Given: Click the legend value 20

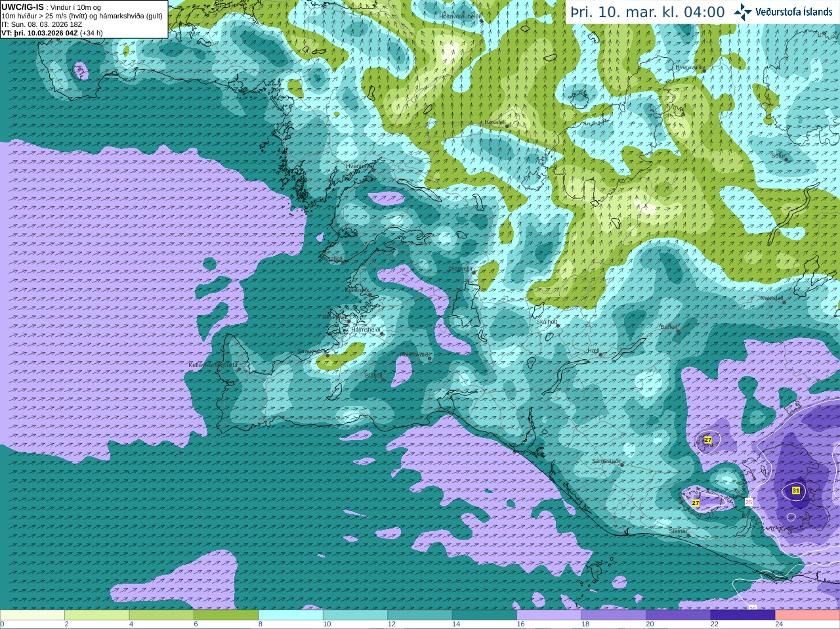Looking at the screenshot, I should tap(650, 624).
